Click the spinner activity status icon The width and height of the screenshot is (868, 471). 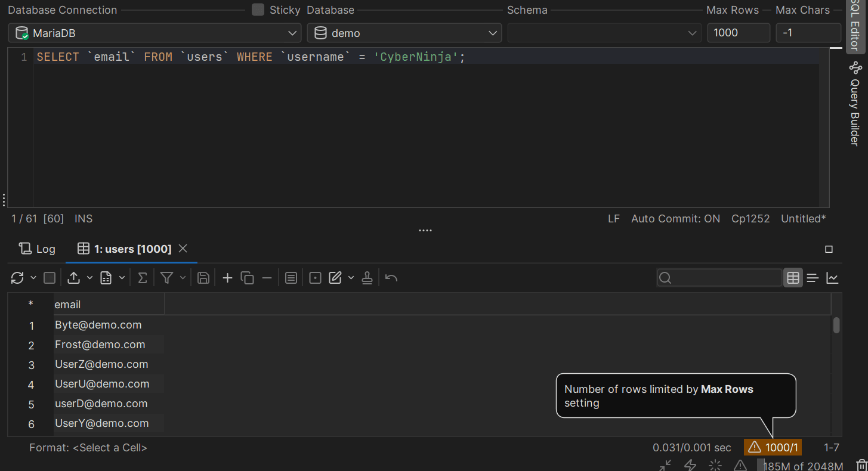[x=715, y=465]
